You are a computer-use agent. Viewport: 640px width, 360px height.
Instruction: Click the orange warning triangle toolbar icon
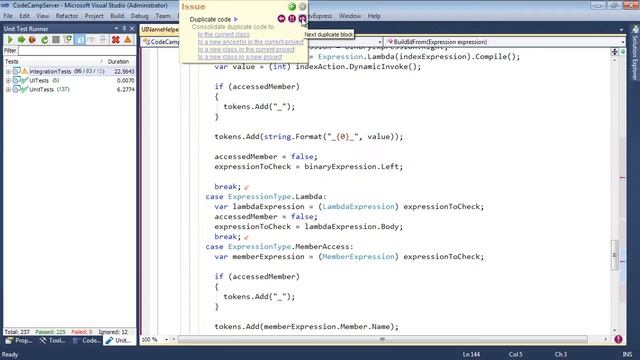(x=128, y=40)
